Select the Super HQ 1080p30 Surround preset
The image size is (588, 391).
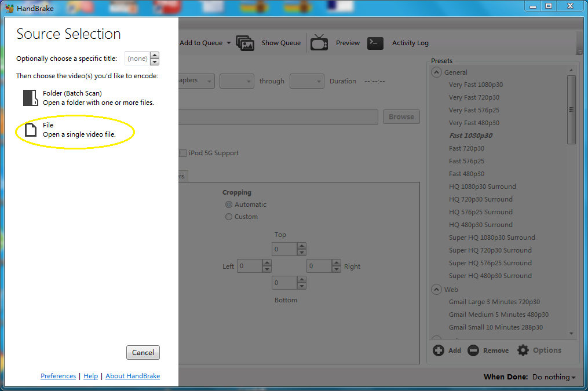pyautogui.click(x=492, y=237)
